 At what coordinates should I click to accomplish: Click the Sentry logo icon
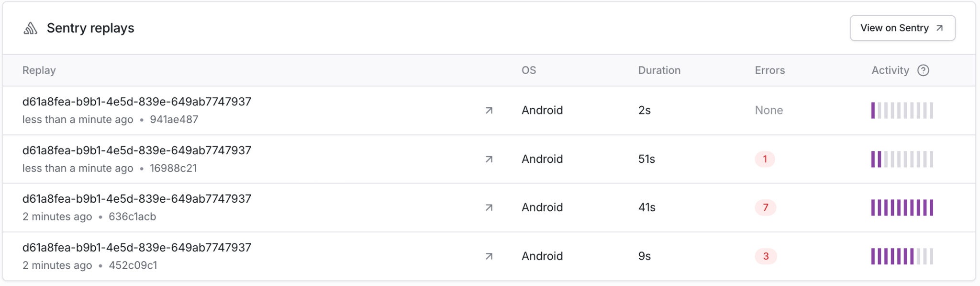pos(30,28)
